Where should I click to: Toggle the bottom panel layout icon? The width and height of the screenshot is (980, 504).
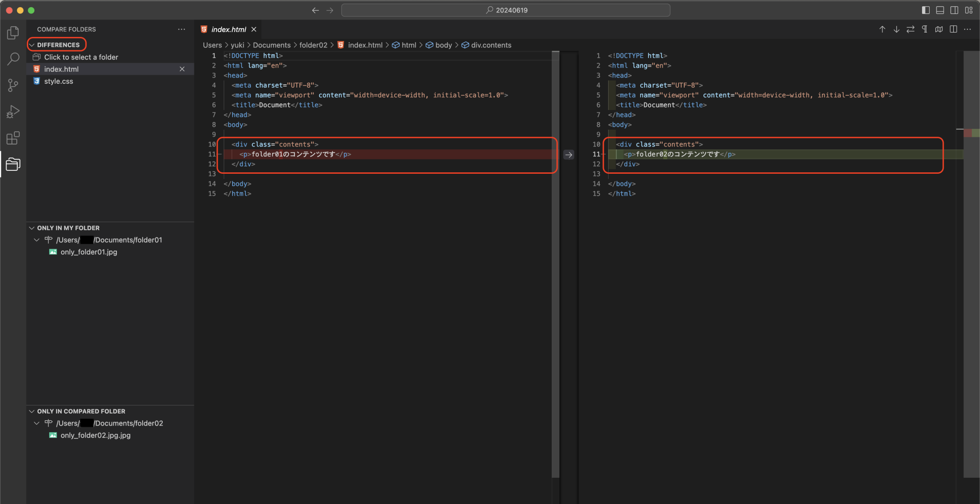pos(939,10)
